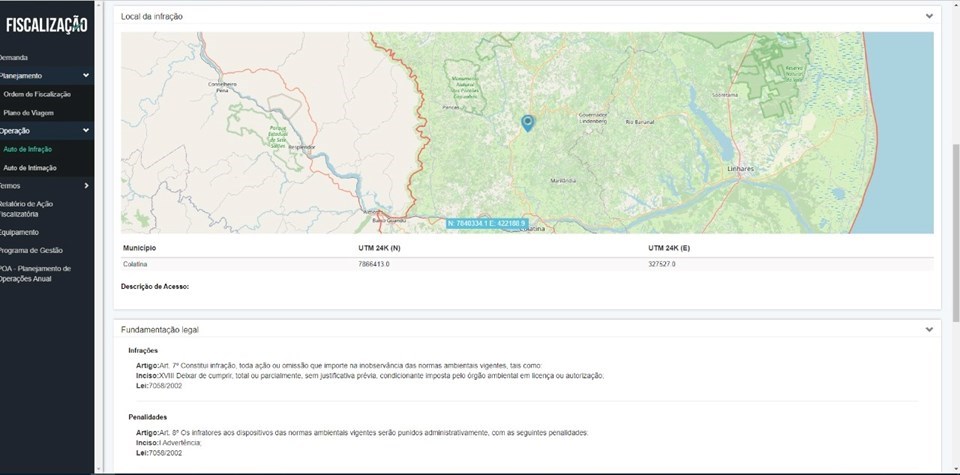Expand the Termos sidebar submenu arrow
This screenshot has height=475, width=960.
86,185
